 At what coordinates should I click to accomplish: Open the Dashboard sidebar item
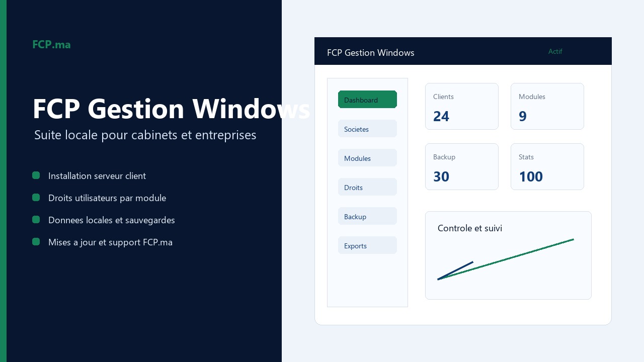[x=367, y=100]
